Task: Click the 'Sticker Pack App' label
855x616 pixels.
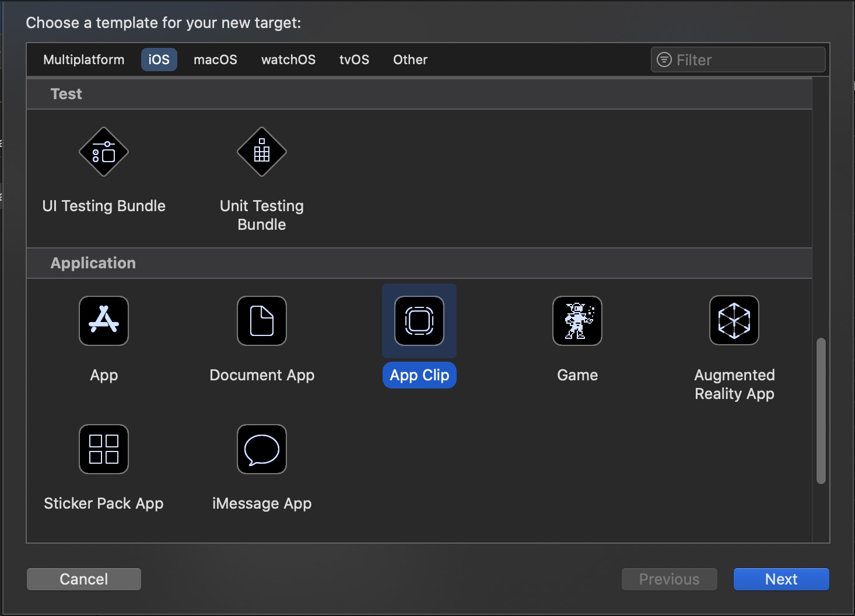Action: (x=104, y=503)
